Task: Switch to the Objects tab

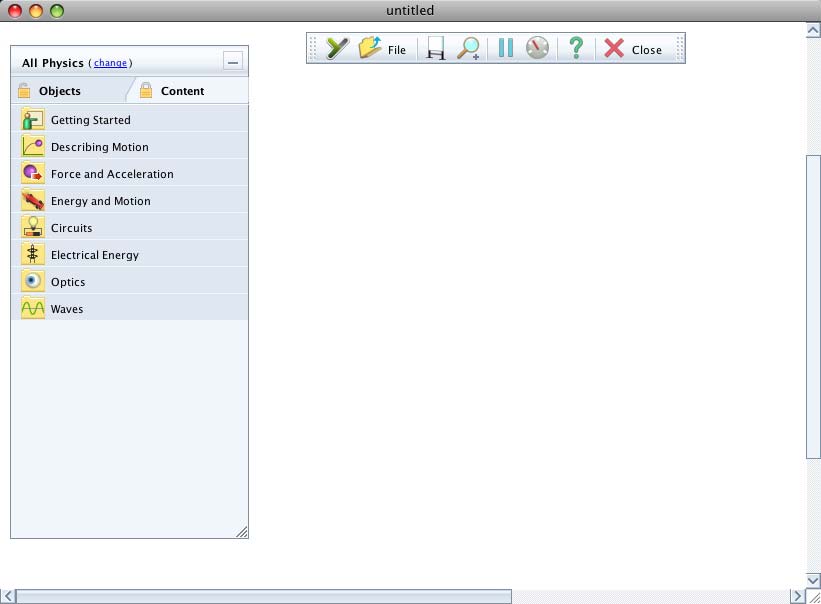Action: (x=59, y=91)
